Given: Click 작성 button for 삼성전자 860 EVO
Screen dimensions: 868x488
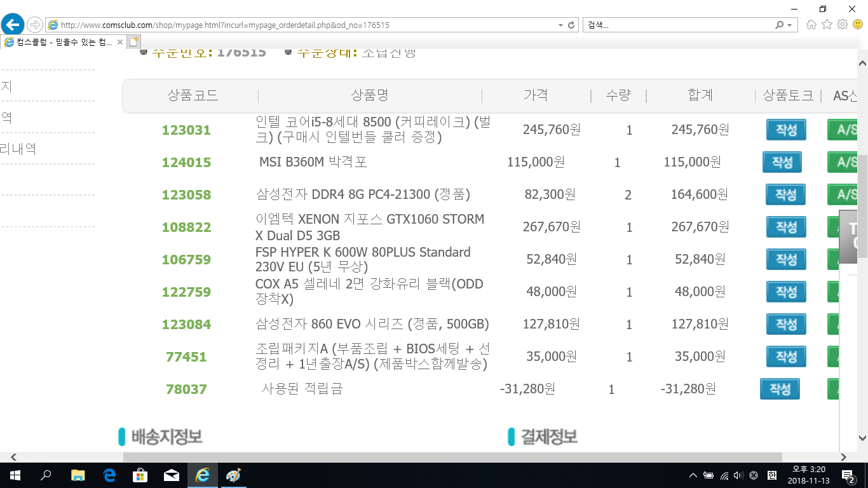Looking at the screenshot, I should click(x=786, y=324).
